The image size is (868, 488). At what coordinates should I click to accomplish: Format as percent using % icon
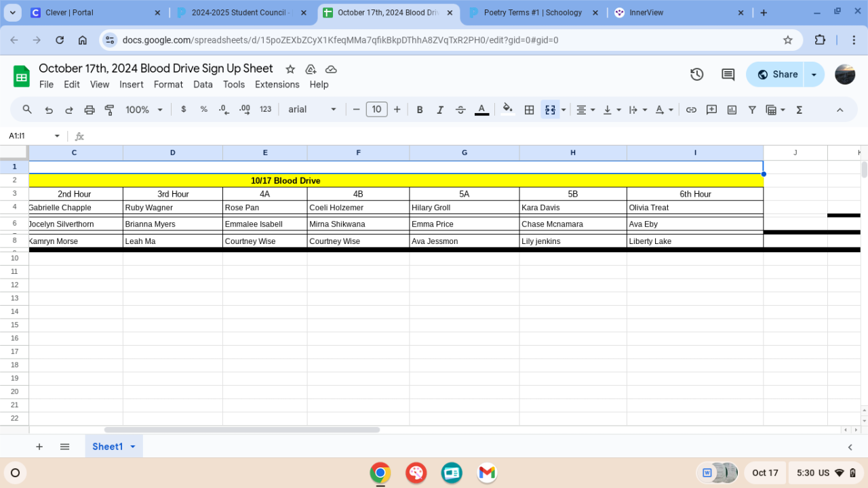[x=204, y=110]
